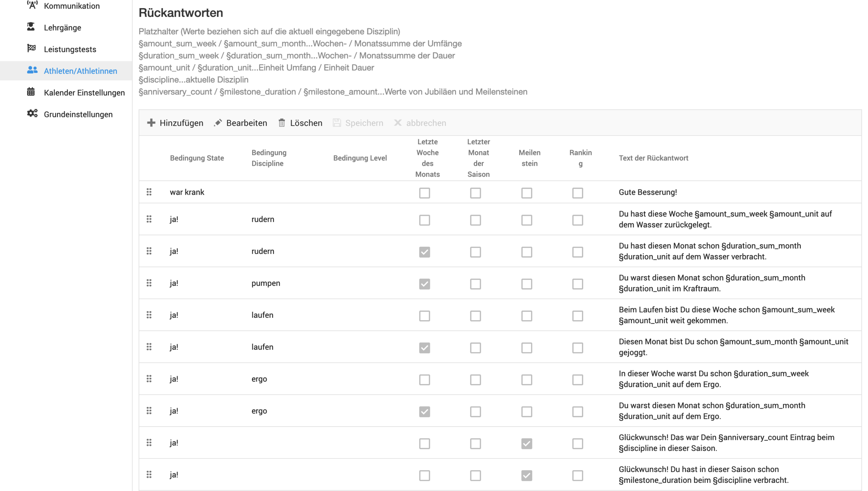The width and height of the screenshot is (868, 491).
Task: Click 'Bedingung Level' column header
Action: pos(360,158)
